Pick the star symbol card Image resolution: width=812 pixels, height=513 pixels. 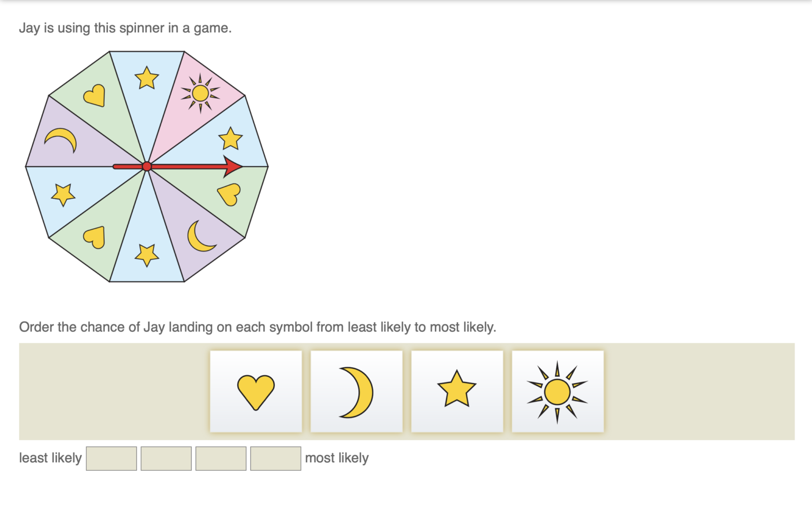tap(457, 391)
